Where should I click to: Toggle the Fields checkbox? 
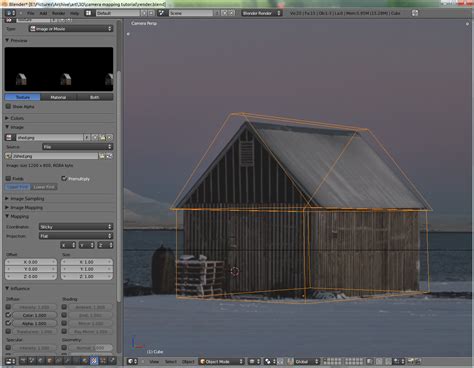pyautogui.click(x=9, y=178)
